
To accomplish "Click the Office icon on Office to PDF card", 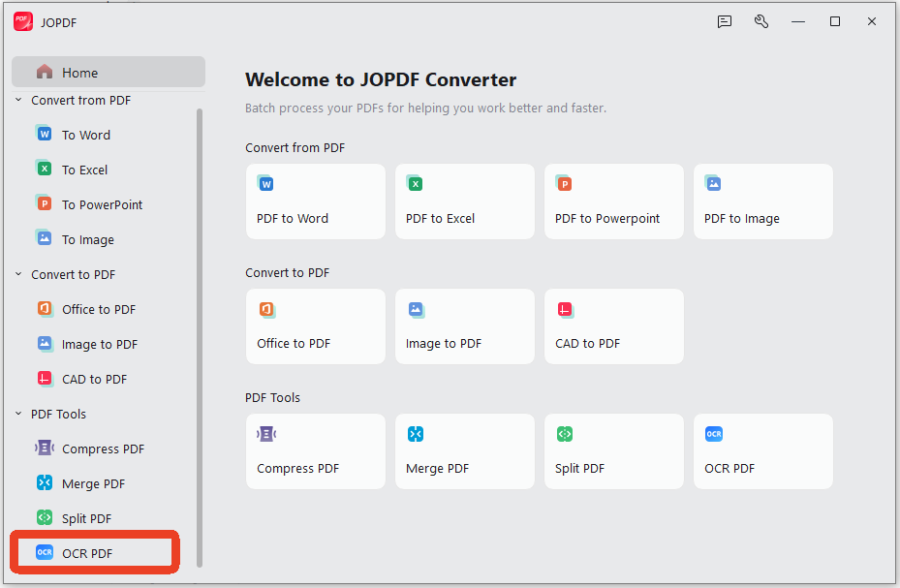I will tap(266, 310).
